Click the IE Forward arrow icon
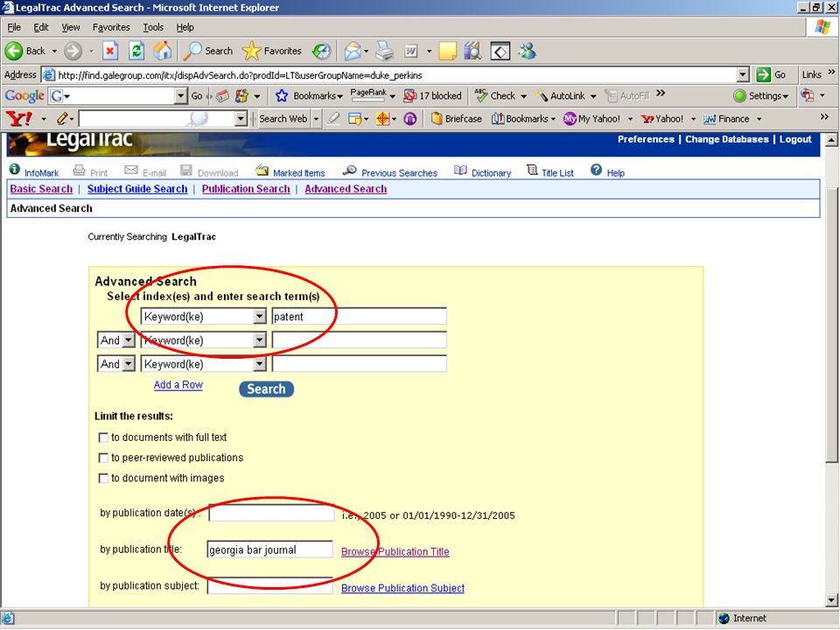 point(73,51)
